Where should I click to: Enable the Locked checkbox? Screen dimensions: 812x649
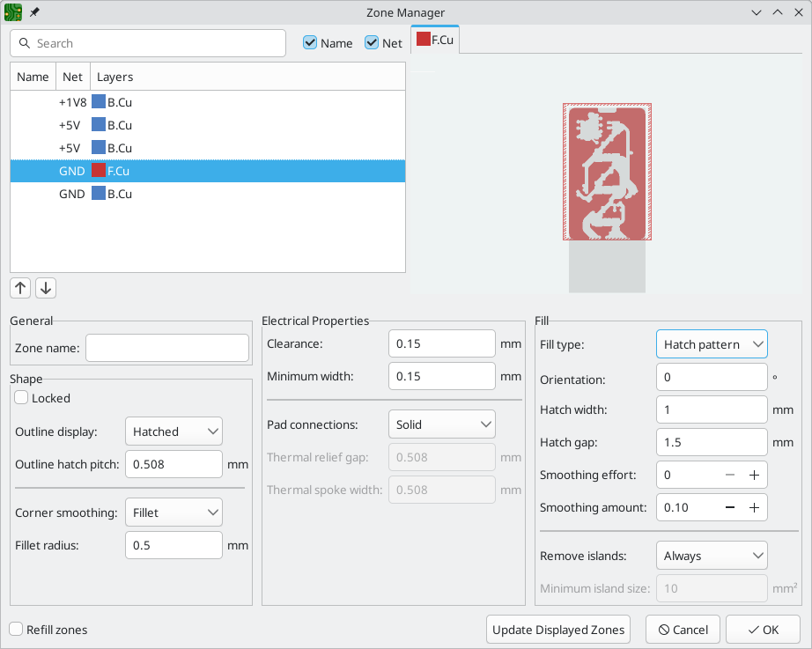tap(21, 398)
